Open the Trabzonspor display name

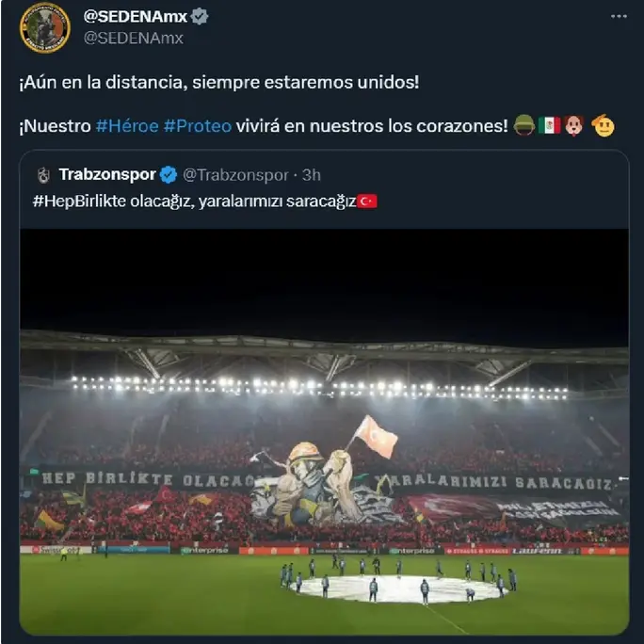click(x=107, y=174)
